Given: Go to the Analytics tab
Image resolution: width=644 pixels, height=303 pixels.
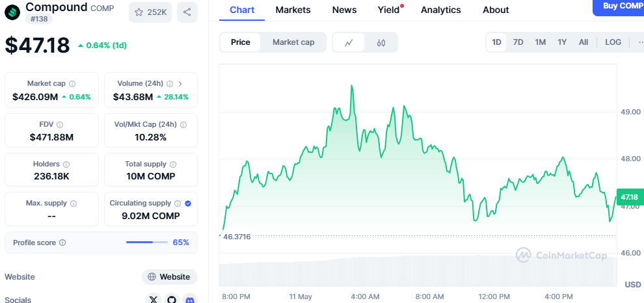Looking at the screenshot, I should pyautogui.click(x=440, y=10).
